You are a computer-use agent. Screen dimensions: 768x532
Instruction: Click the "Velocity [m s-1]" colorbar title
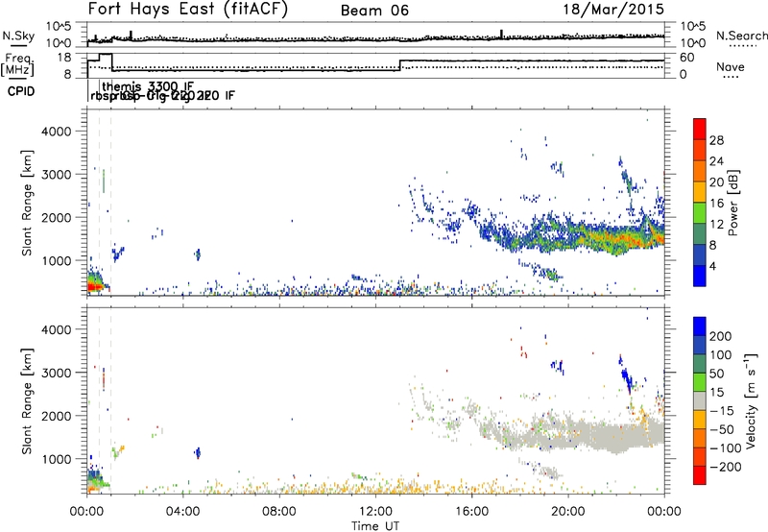coord(751,400)
